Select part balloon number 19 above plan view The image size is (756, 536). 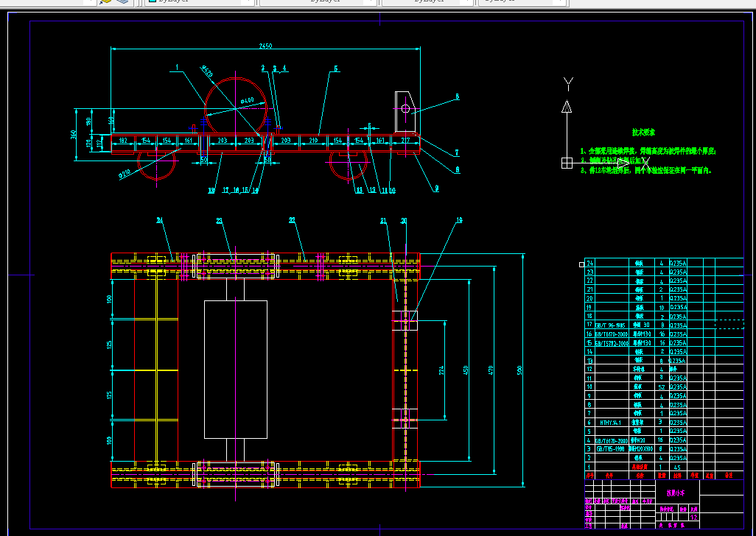459,221
